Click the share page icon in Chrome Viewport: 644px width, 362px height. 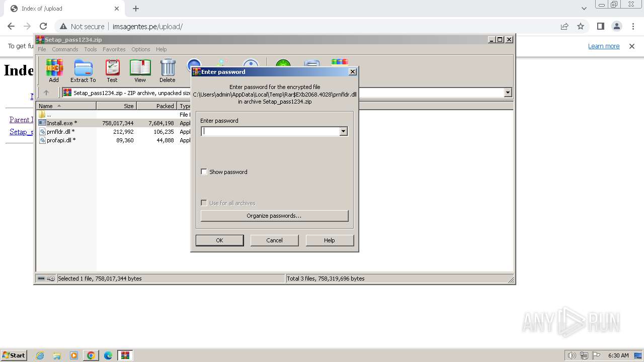[x=565, y=26]
